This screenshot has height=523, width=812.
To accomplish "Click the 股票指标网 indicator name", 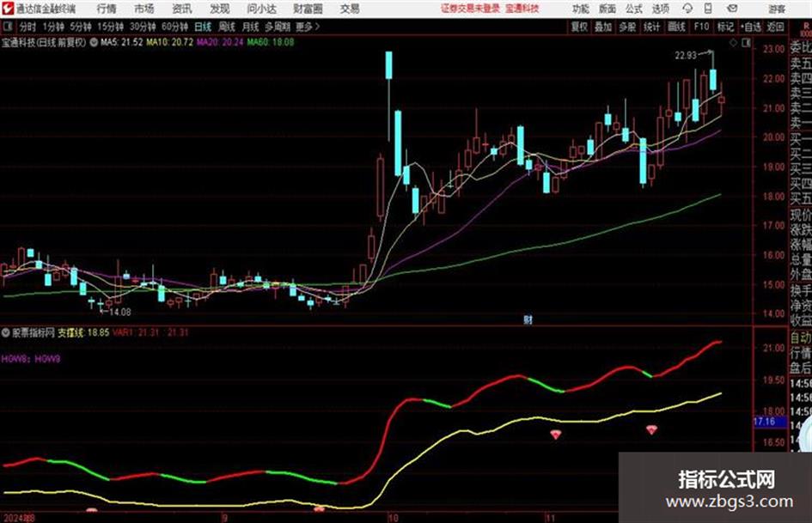I will [x=34, y=332].
